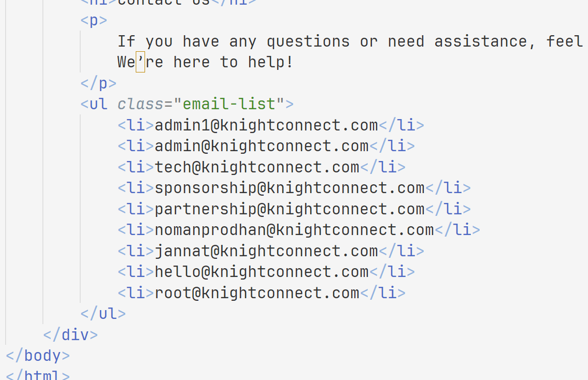Click the closing p tag
Image resolution: width=588 pixels, height=380 pixels.
[98, 83]
